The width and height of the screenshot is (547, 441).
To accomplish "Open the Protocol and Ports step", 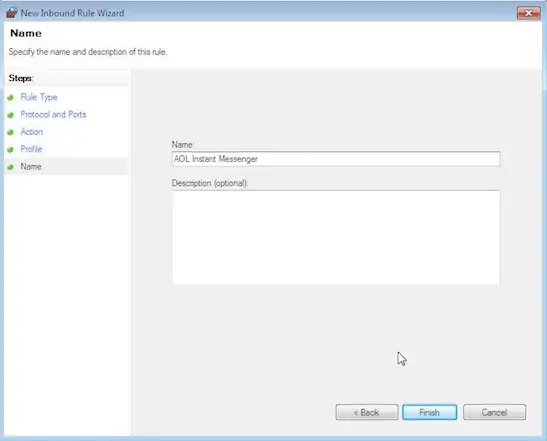I will [53, 114].
